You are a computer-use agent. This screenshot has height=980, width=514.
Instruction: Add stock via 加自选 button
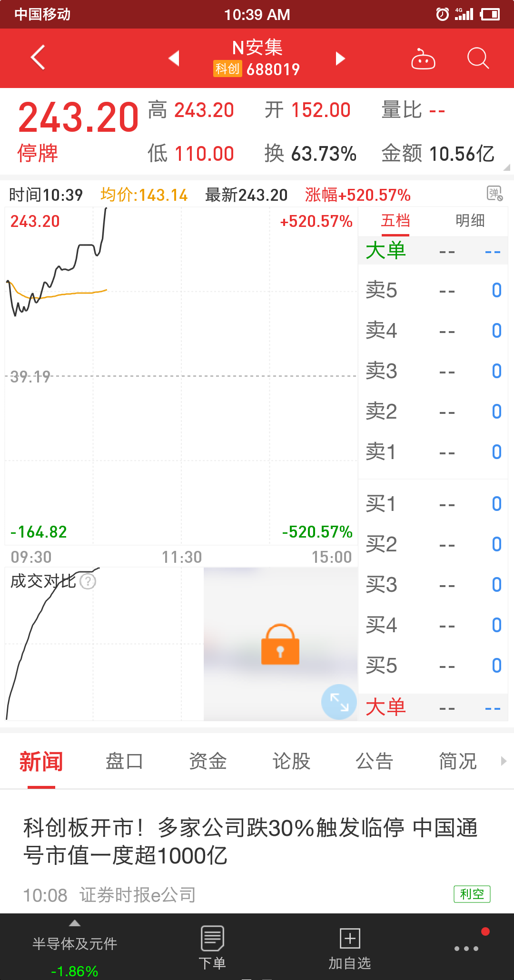click(350, 947)
